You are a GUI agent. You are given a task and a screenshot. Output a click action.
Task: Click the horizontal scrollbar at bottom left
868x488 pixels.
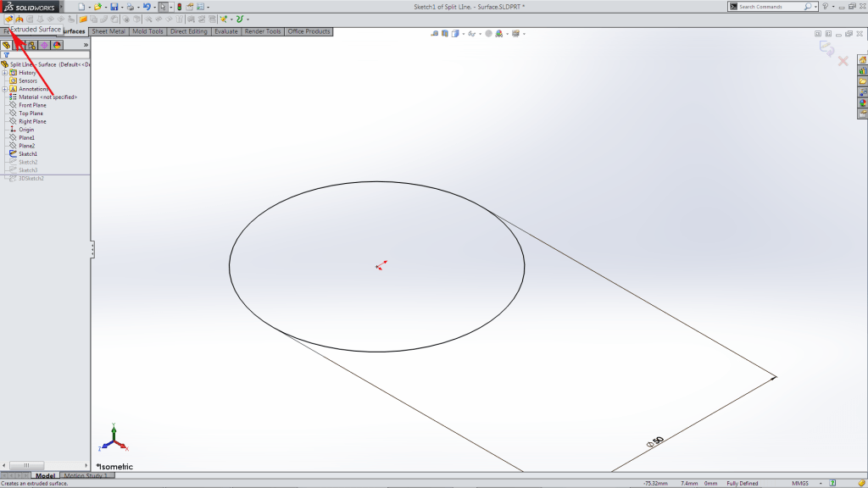pos(25,466)
